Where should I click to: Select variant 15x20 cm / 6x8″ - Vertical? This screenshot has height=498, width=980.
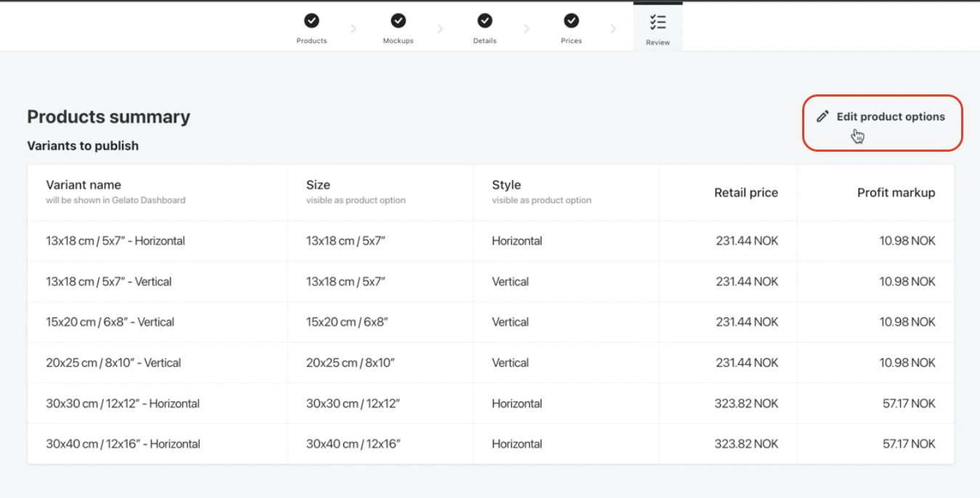click(x=110, y=322)
